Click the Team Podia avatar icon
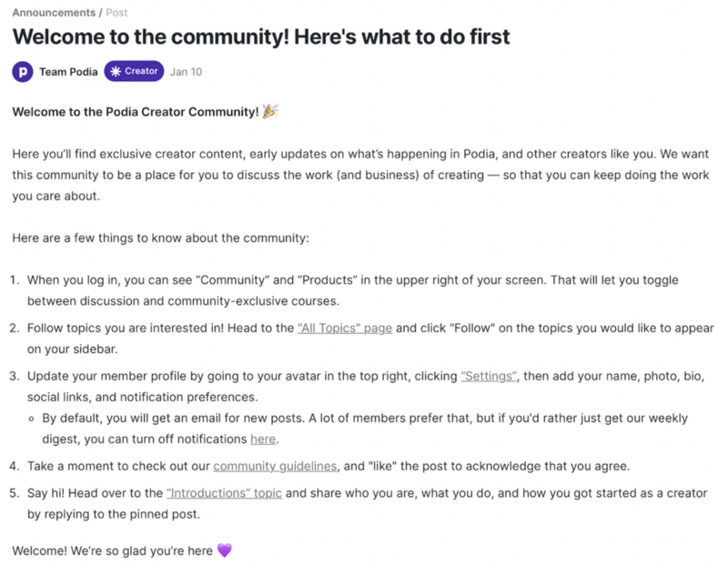Viewport: 728px width, 565px height. [x=22, y=72]
